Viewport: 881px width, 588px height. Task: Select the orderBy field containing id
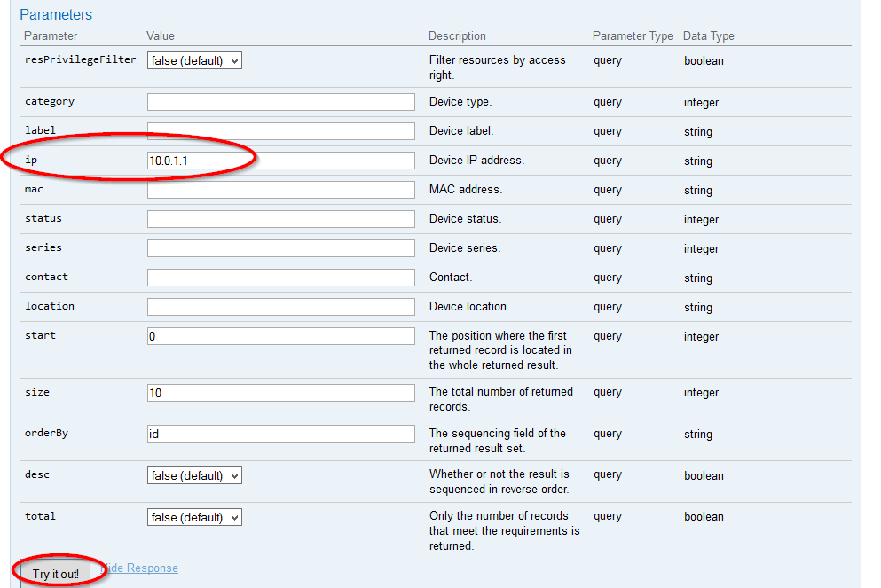[x=280, y=434]
